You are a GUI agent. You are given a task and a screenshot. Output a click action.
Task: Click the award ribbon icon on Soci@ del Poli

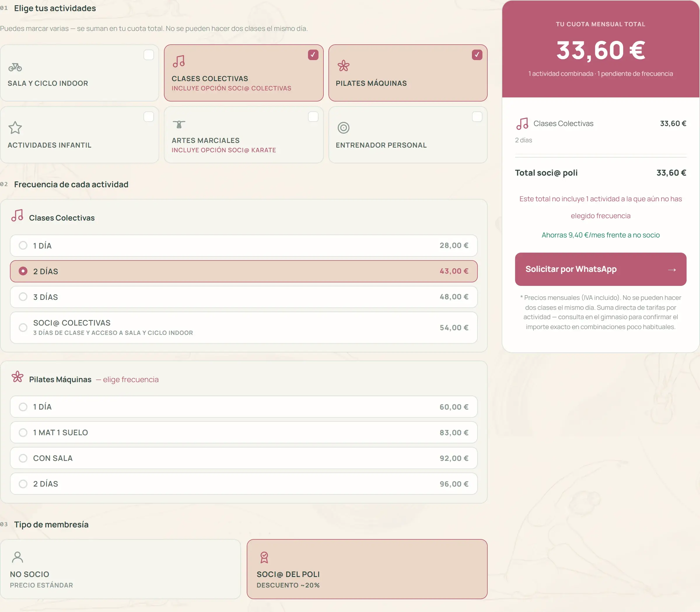point(264,557)
